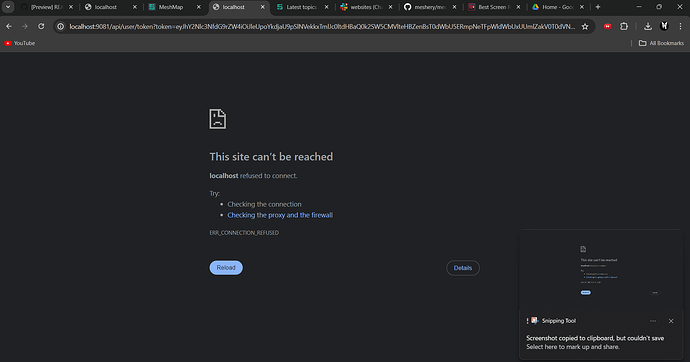View site information icon in the address bar
This screenshot has height=362, width=690.
point(61,26)
